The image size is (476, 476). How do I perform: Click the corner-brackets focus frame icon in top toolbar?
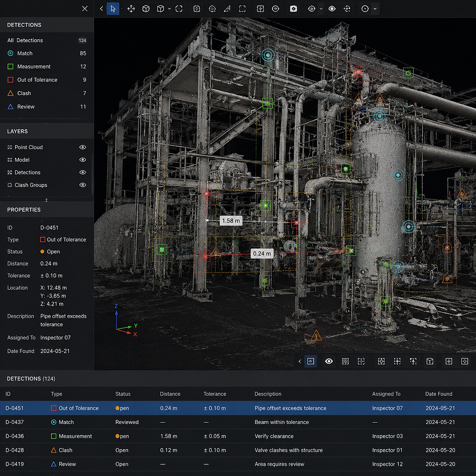pyautogui.click(x=179, y=9)
